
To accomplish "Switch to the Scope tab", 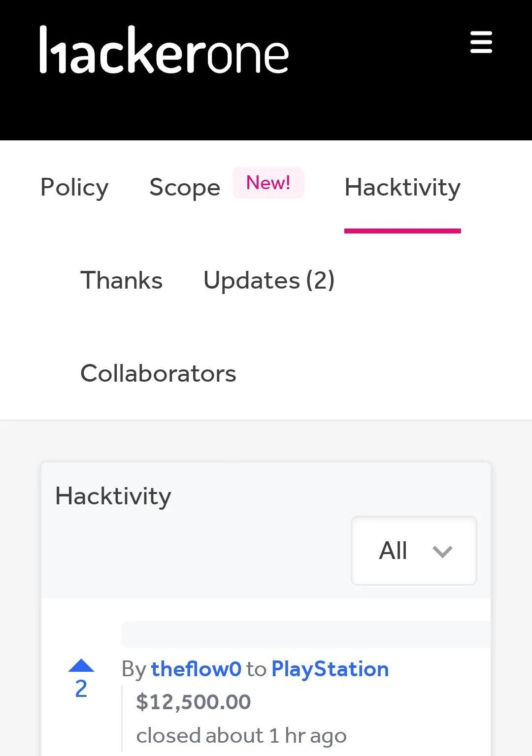I will pos(185,188).
